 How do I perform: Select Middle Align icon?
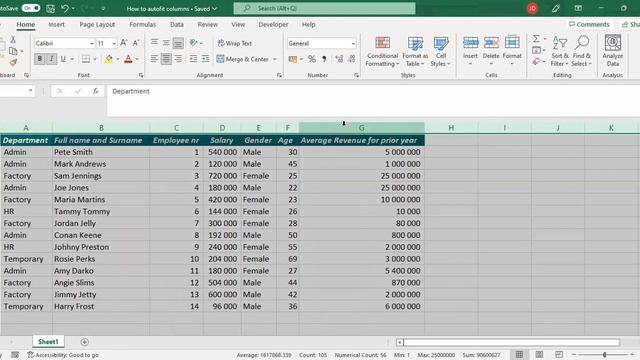166,43
